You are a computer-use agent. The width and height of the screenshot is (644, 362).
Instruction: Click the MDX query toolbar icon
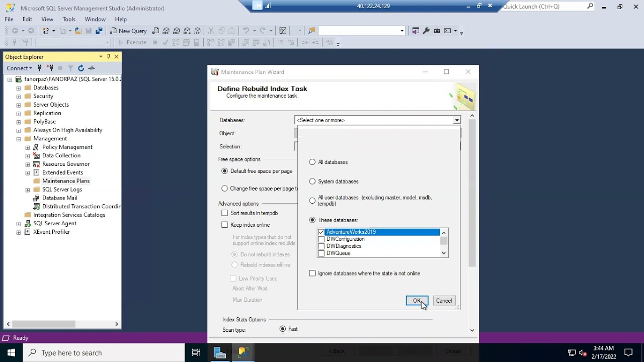pos(166,31)
